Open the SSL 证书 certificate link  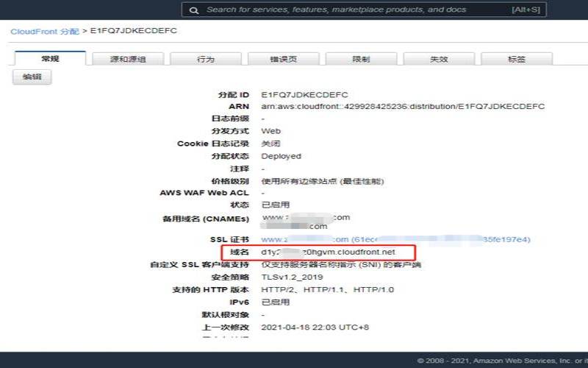tap(395, 239)
